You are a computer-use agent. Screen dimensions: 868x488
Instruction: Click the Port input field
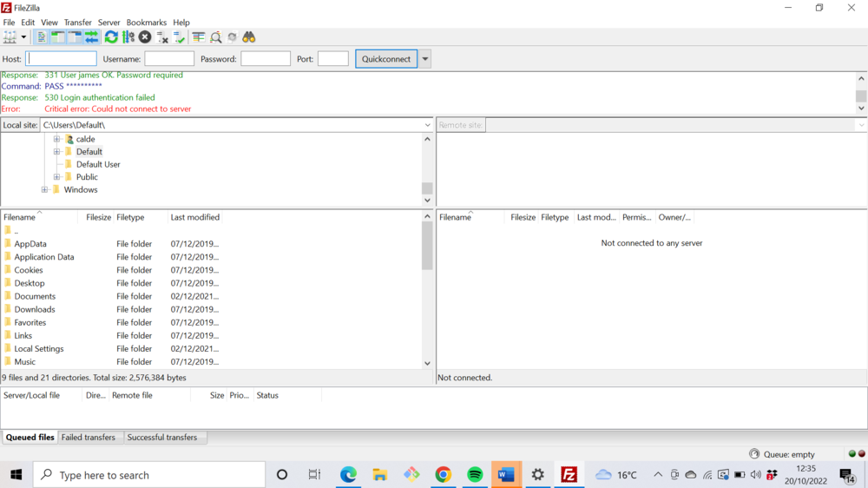(333, 59)
